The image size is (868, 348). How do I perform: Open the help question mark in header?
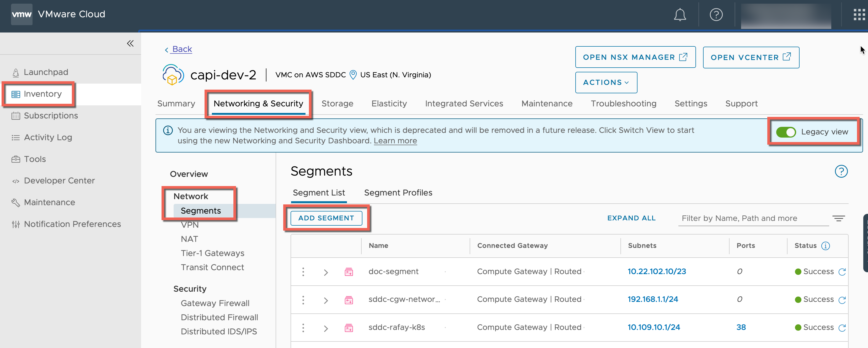[x=716, y=15]
